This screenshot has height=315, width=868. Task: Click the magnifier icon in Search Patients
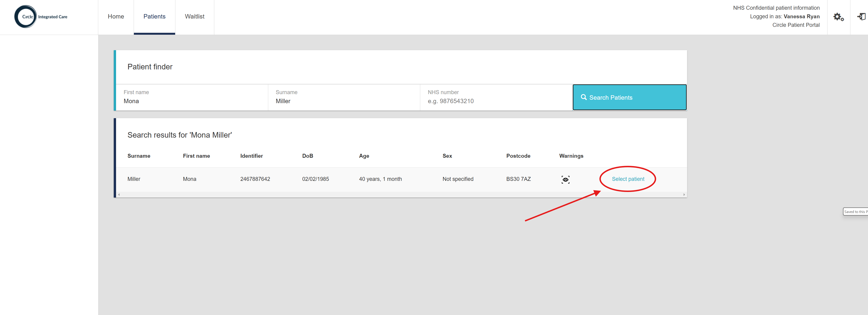tap(584, 97)
